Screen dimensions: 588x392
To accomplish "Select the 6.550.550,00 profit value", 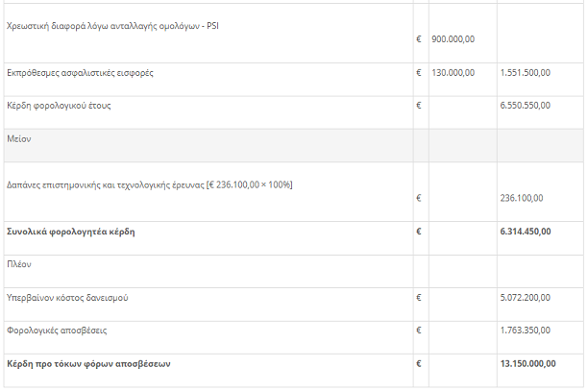I will (525, 106).
